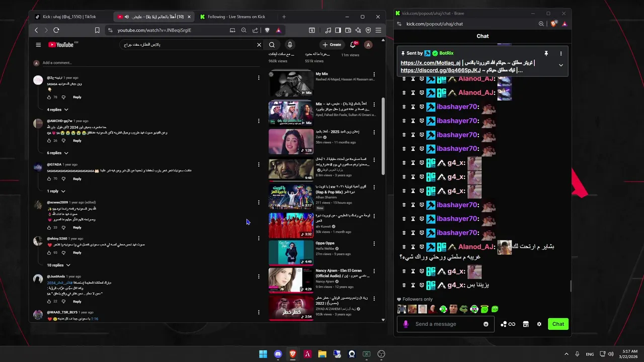644x362 pixels.
Task: Reply to the @AMCHD-gq7w comment
Action: [77, 140]
